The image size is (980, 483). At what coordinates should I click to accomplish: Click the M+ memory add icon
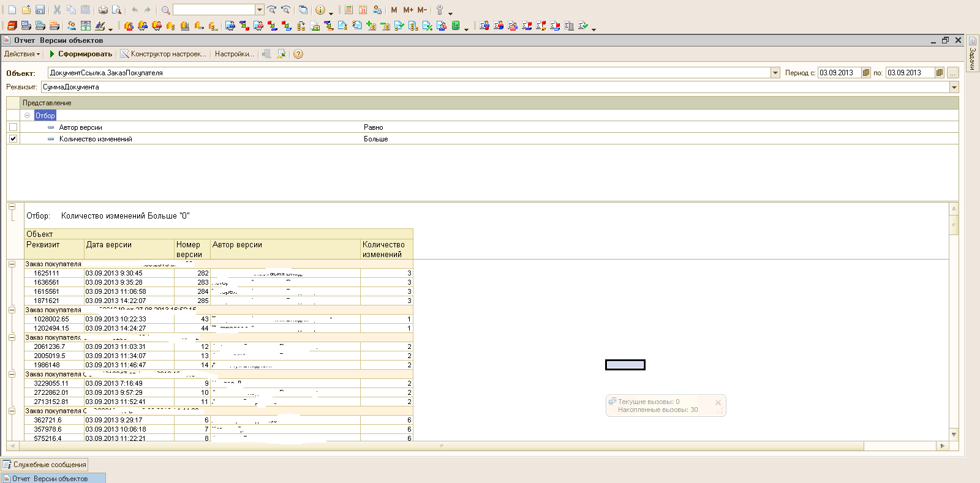pos(408,10)
